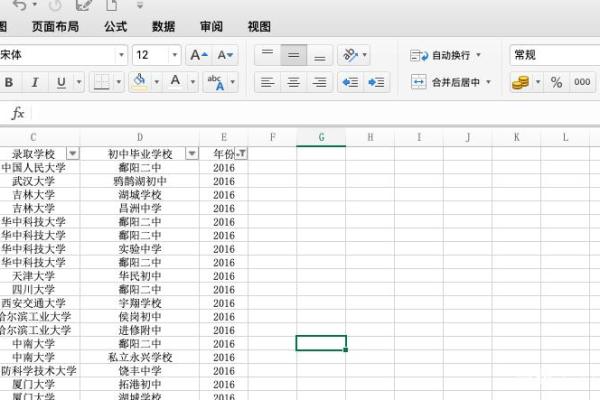Click the 合并后居中 merge button
Viewport: 600px width, 400px height.
click(446, 82)
